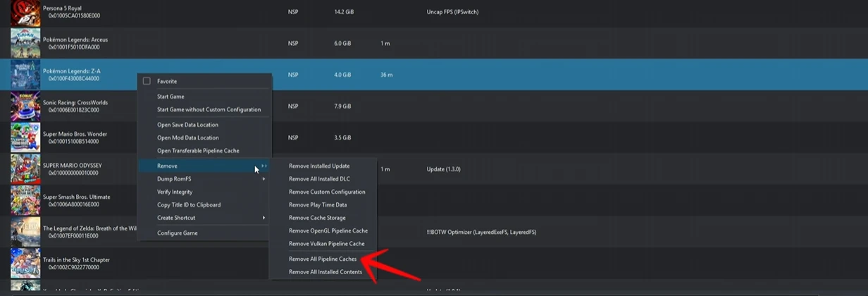The height and width of the screenshot is (296, 868).
Task: Select Start Game from context menu
Action: [x=170, y=97]
